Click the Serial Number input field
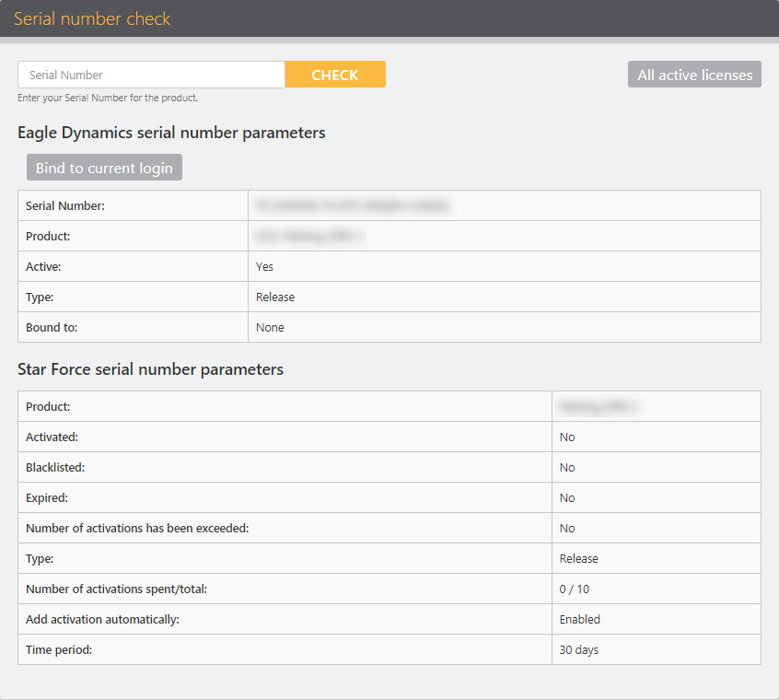The height and width of the screenshot is (700, 779). click(x=151, y=75)
